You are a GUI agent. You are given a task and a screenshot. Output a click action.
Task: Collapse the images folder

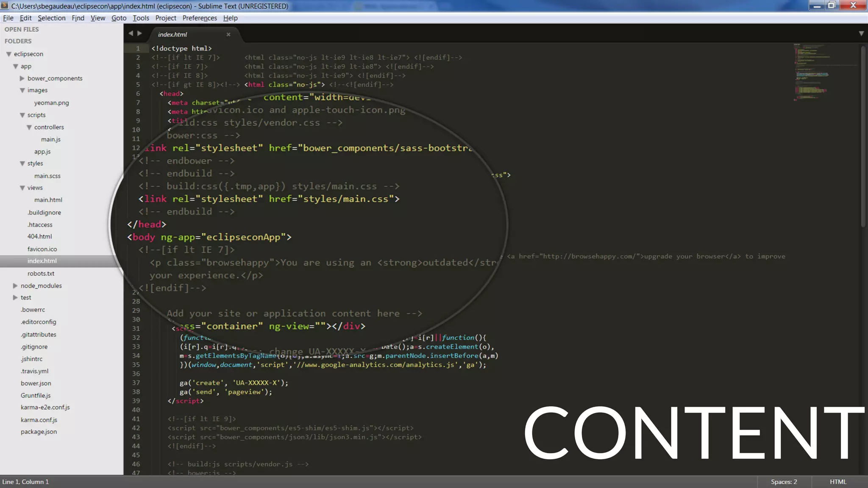[x=22, y=90]
